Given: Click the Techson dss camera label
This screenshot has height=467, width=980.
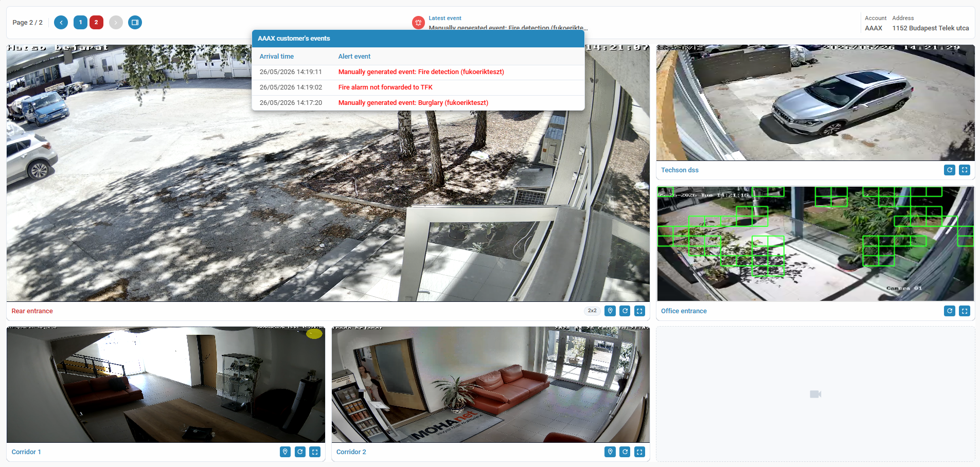Looking at the screenshot, I should pyautogui.click(x=680, y=170).
